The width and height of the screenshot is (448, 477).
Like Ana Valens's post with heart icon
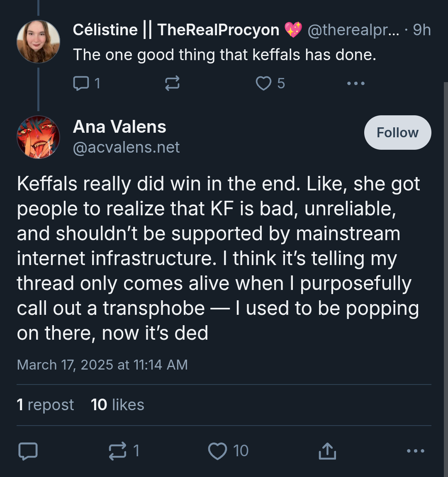point(217,451)
